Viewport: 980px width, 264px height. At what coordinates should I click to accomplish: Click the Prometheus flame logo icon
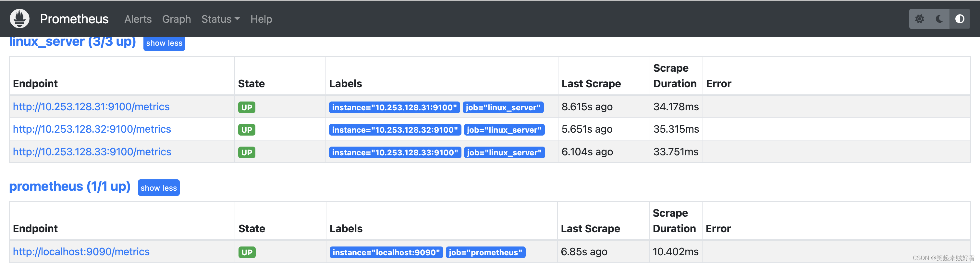click(x=19, y=18)
